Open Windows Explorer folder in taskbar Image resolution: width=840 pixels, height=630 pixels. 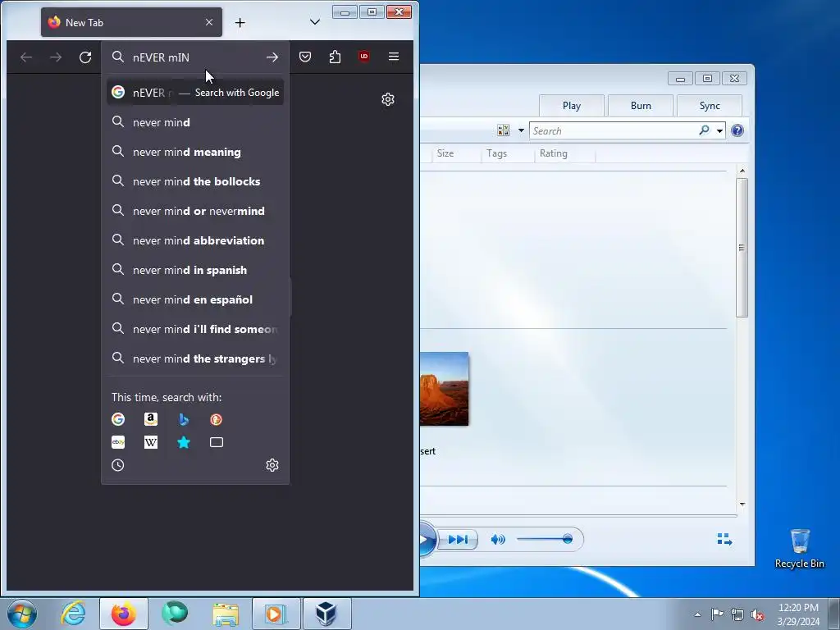click(x=226, y=614)
